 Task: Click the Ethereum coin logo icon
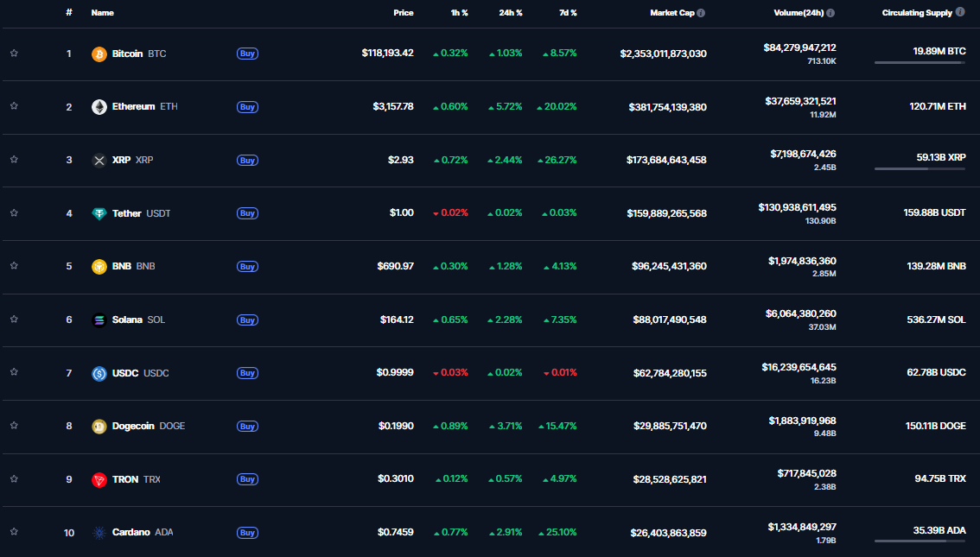[99, 107]
